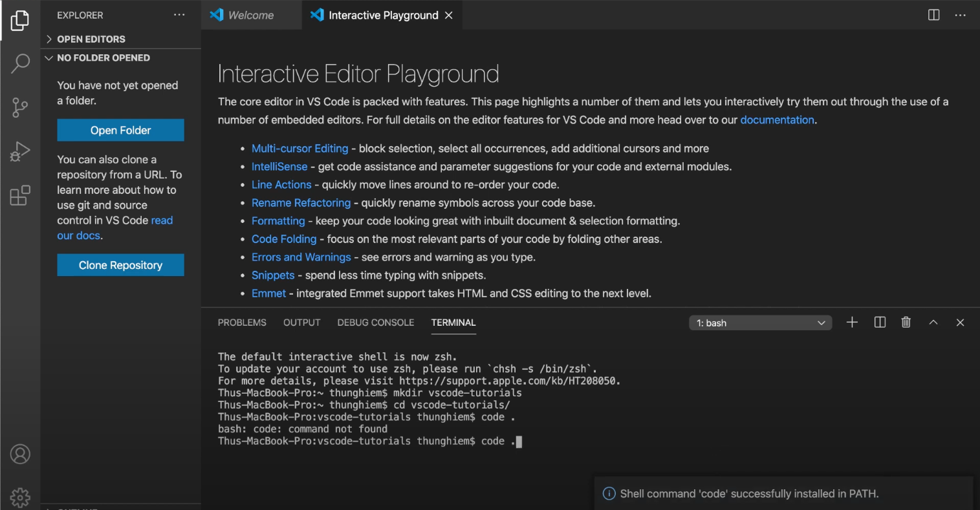Switch to the Welcome tab
The image size is (980, 510).
(250, 15)
